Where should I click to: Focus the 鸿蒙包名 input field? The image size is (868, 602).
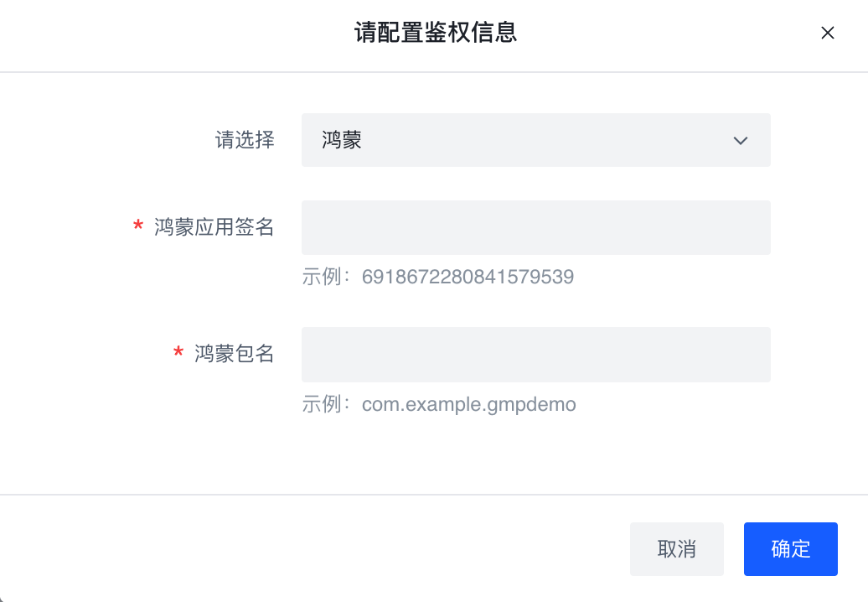coord(535,355)
